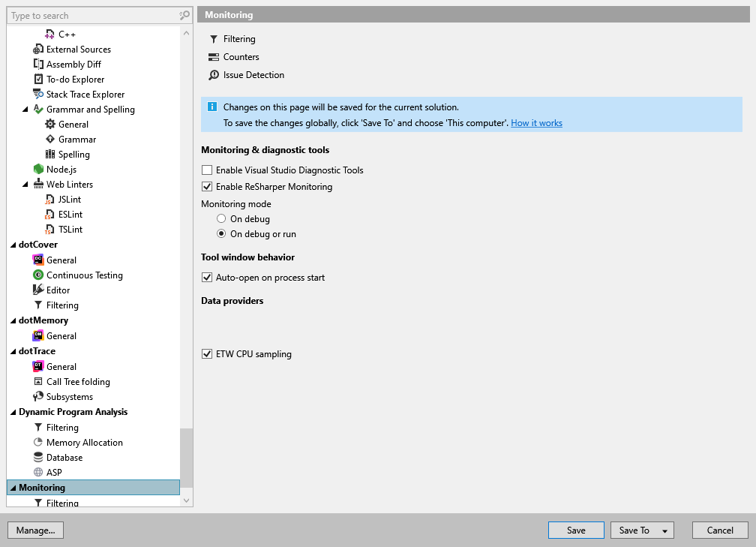Disable ETW CPU sampling

(x=207, y=353)
